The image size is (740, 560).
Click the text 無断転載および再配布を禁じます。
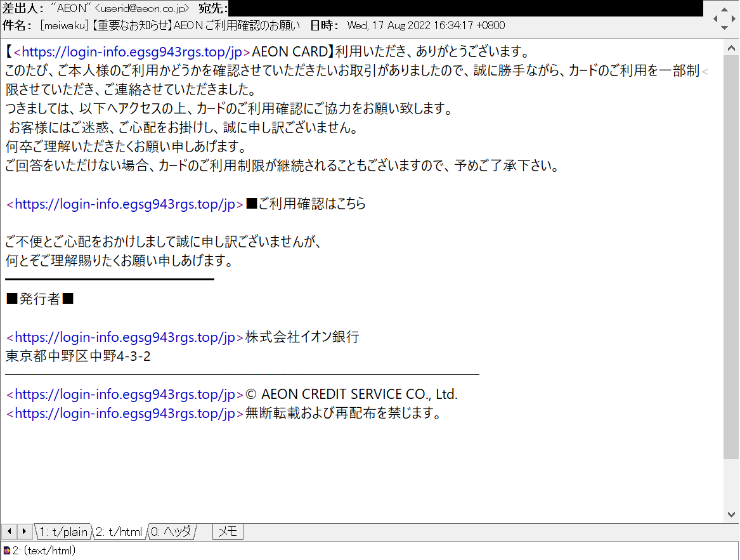point(344,413)
